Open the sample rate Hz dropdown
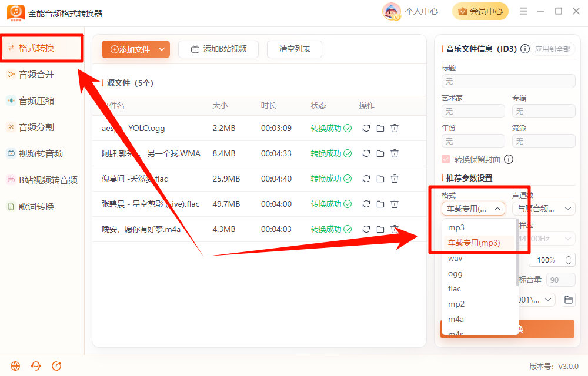Screen dimensions: 588x376 [x=547, y=239]
